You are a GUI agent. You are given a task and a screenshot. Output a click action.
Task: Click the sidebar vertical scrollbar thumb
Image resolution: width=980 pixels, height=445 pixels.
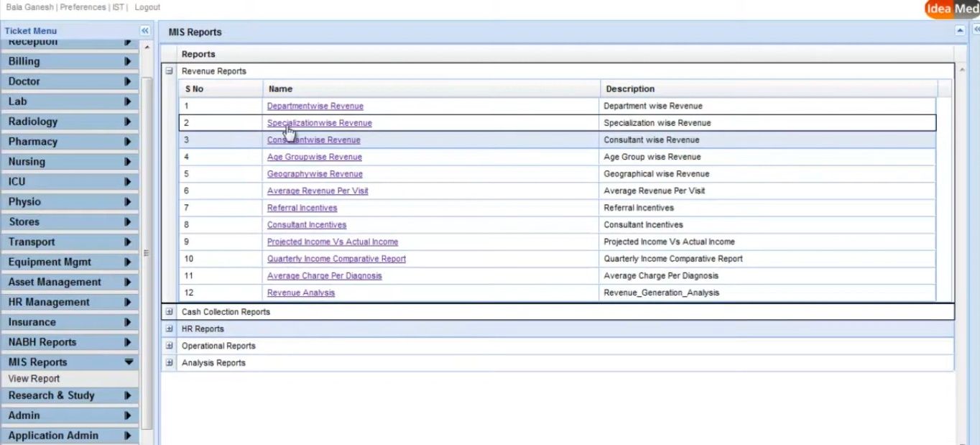pos(147,252)
